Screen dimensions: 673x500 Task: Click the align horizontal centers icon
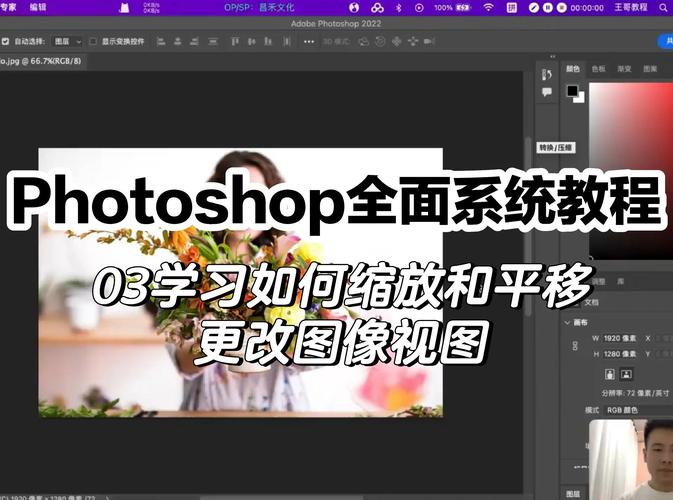[177, 41]
